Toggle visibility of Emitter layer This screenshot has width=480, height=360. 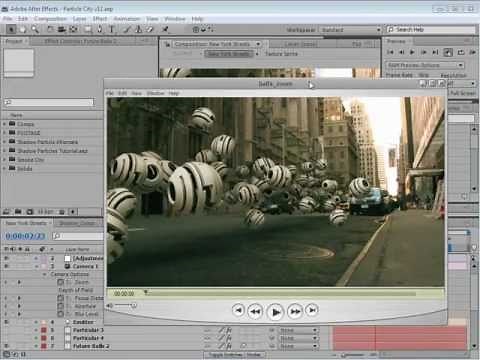click(6, 322)
